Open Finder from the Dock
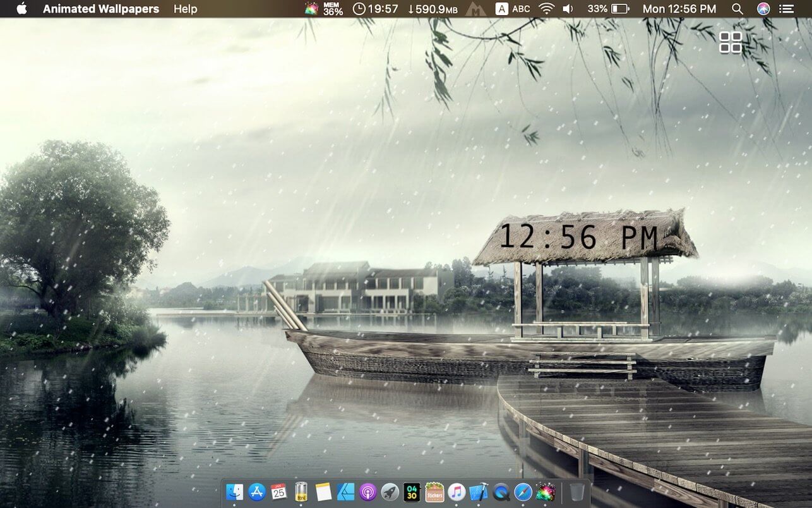 235,492
